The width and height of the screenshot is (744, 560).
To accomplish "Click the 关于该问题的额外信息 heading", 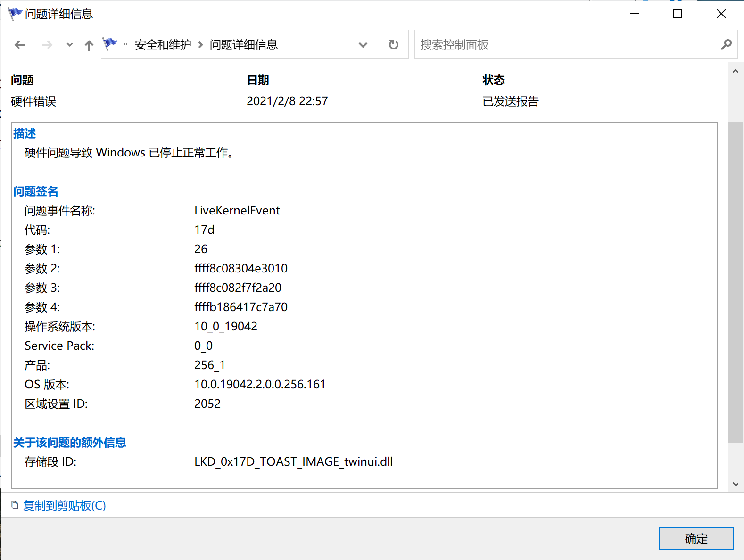I will tap(70, 443).
